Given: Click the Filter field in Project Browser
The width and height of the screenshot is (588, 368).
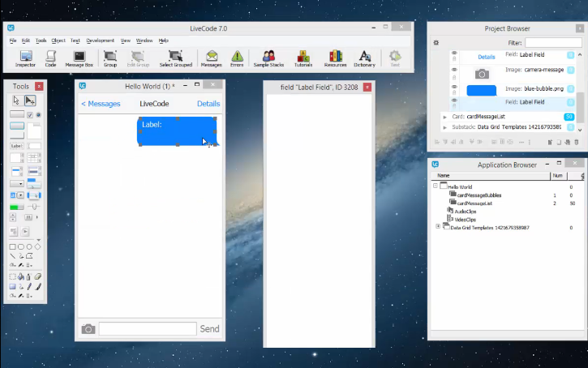Looking at the screenshot, I should (552, 43).
